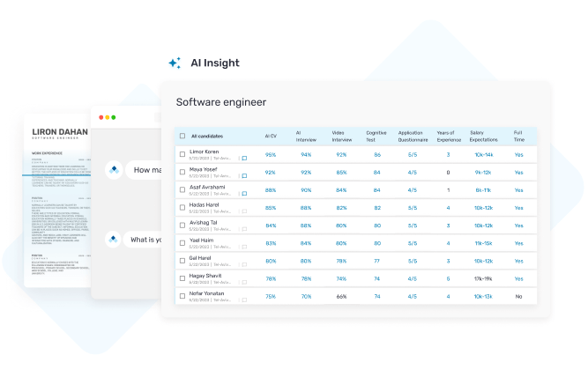Click Hagay Shavit's salary expectation 17k-19k
Viewport: 588px width, 392px height.
[x=483, y=279]
